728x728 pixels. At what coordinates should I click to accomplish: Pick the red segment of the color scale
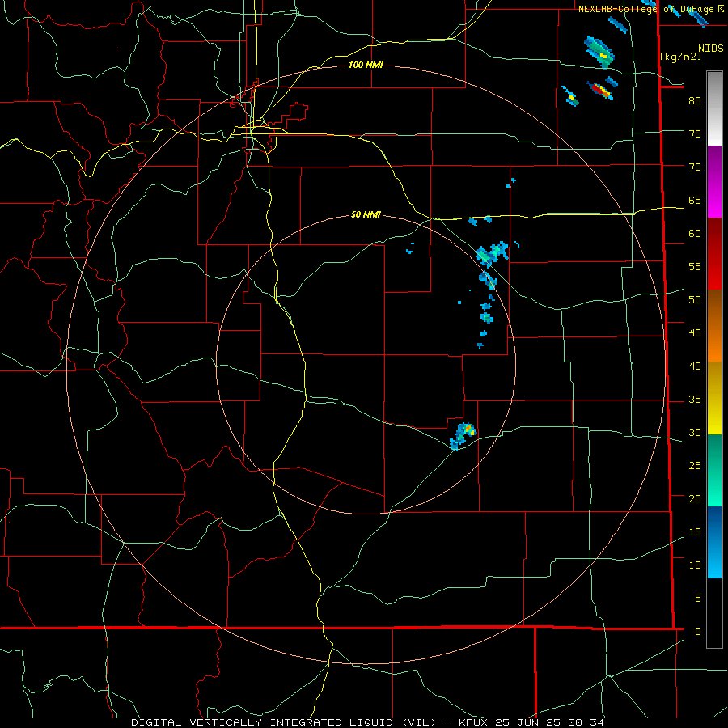[714, 254]
